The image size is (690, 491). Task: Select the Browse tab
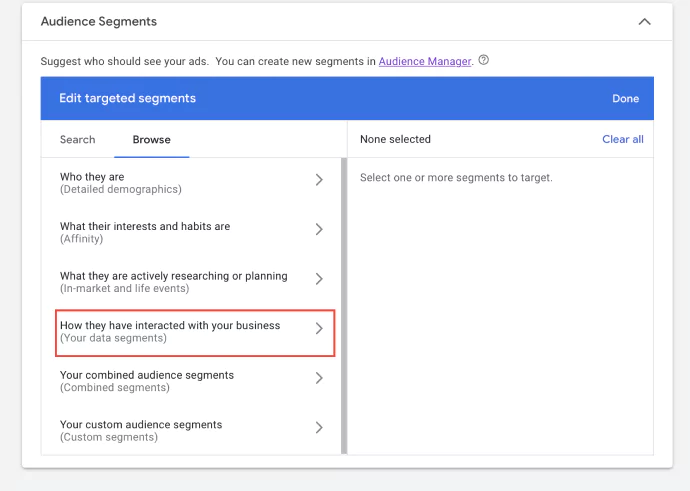click(x=151, y=139)
